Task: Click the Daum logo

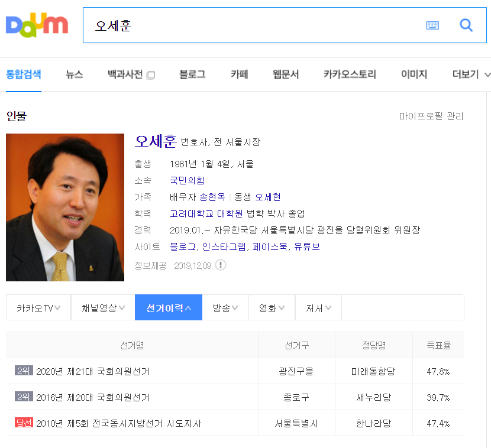Action: click(37, 25)
